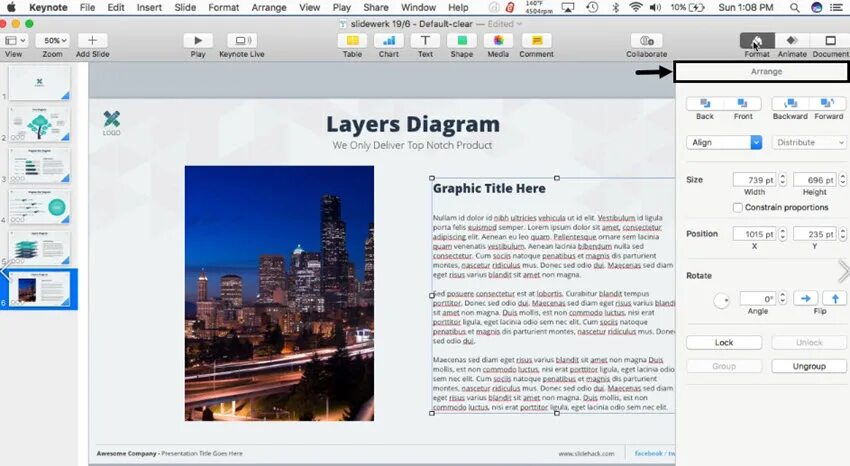The image size is (850, 466).
Task: Click the Add Slide plus button
Action: click(x=92, y=41)
